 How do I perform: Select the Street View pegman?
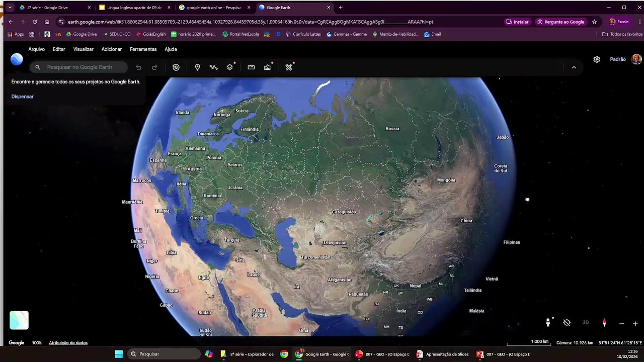pyautogui.click(x=548, y=323)
